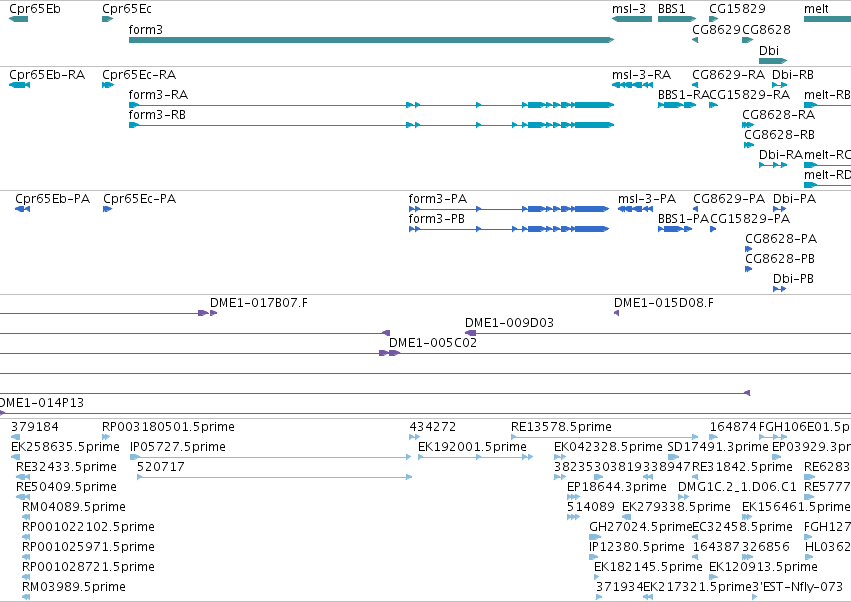
Task: Click the 379184 EST label
Action: click(x=35, y=427)
